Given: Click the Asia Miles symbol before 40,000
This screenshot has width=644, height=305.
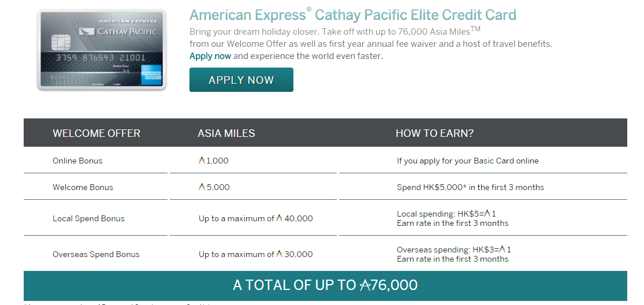Looking at the screenshot, I should click(x=280, y=218).
